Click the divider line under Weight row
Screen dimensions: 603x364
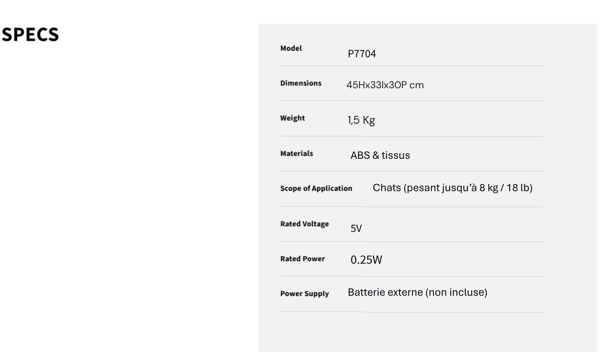pos(412,136)
